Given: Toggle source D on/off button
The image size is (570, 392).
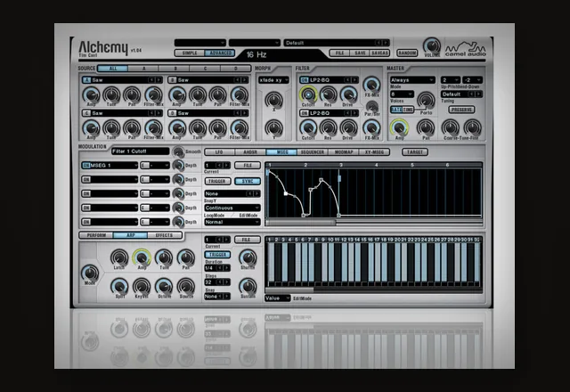Looking at the screenshot, I should (173, 113).
